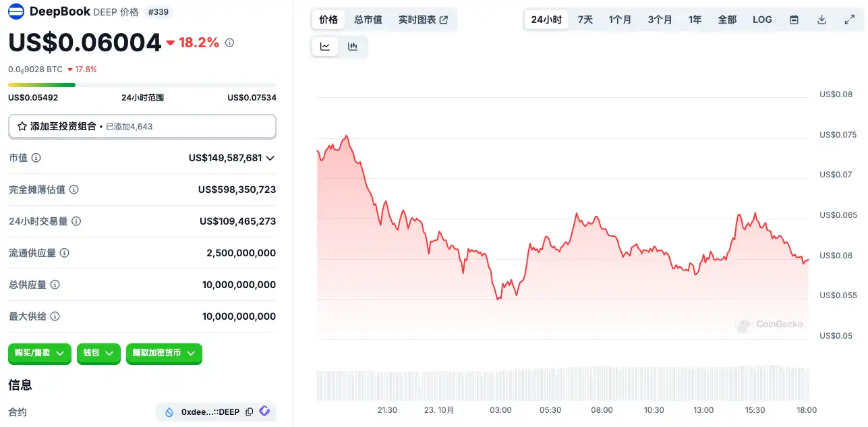The width and height of the screenshot is (868, 427).
Task: Switch to the 总市值 tab
Action: pos(368,20)
